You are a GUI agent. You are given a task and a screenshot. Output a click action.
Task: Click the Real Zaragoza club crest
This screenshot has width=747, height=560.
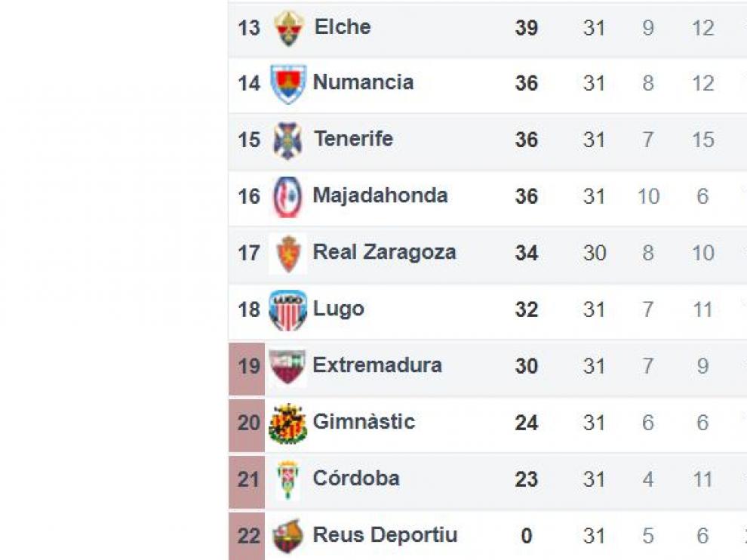click(x=287, y=254)
